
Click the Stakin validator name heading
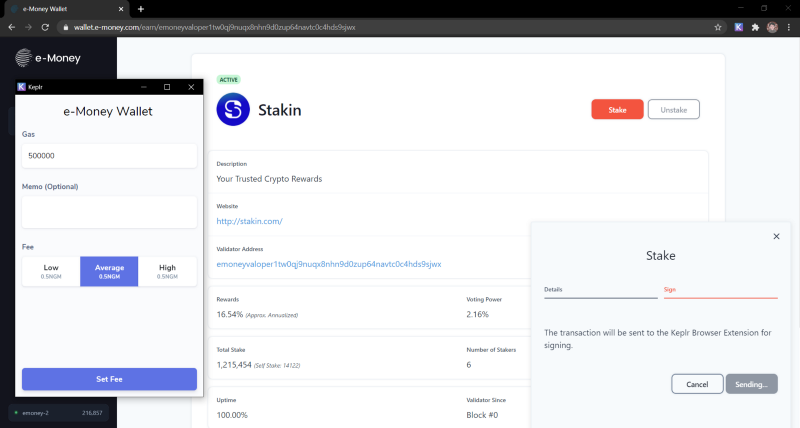pyautogui.click(x=280, y=110)
